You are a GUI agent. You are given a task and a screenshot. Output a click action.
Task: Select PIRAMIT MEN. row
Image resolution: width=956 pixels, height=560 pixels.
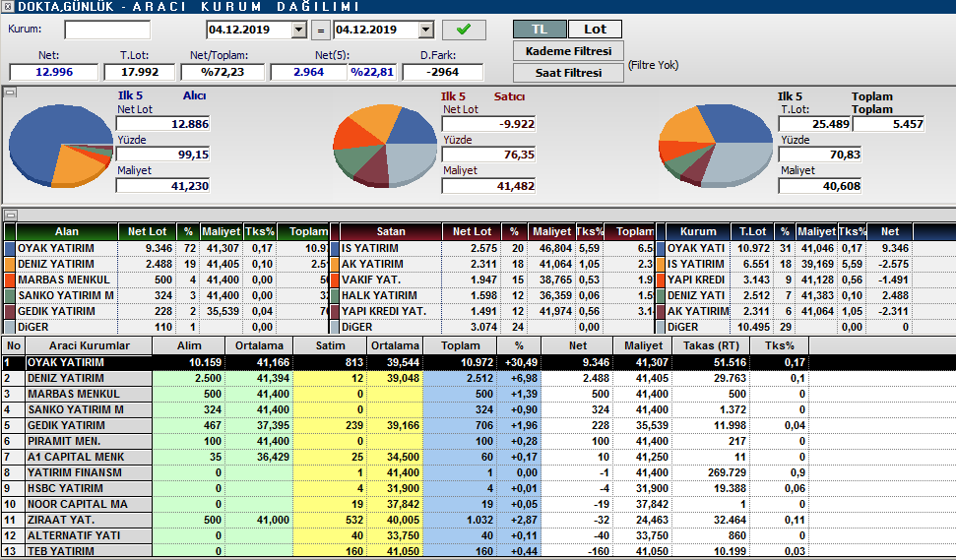[478, 441]
